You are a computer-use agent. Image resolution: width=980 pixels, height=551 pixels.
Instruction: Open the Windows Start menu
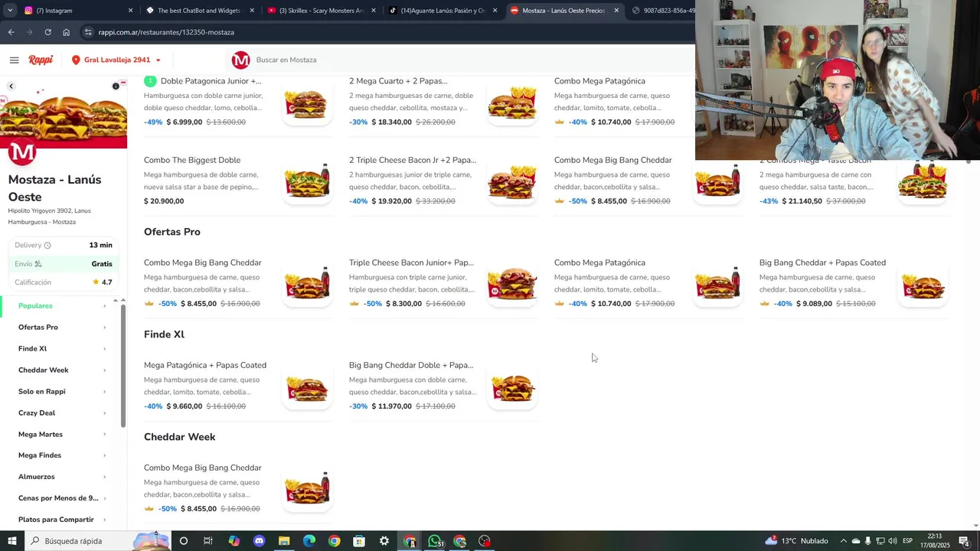(12, 541)
